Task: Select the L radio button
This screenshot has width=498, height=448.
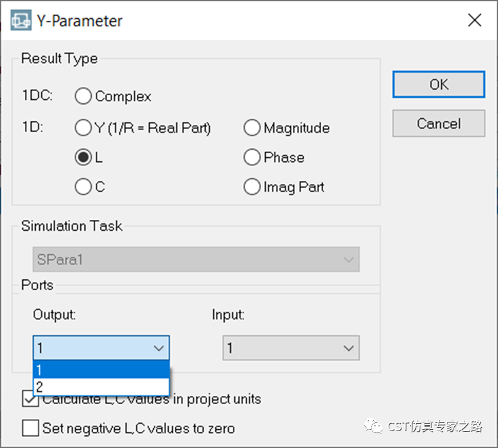Action: coord(84,157)
